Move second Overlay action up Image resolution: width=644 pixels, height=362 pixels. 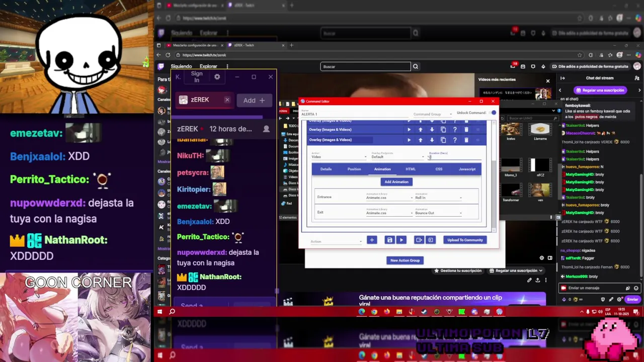click(421, 130)
